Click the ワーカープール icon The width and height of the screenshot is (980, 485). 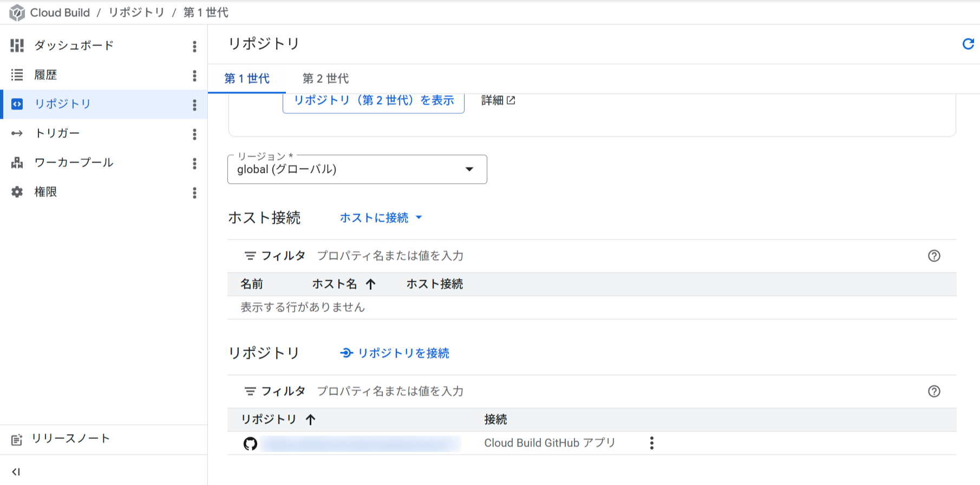click(17, 163)
